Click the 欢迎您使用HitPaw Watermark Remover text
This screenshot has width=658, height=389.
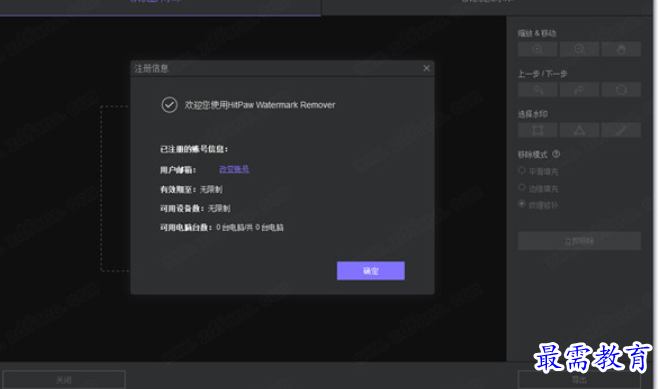click(x=260, y=105)
